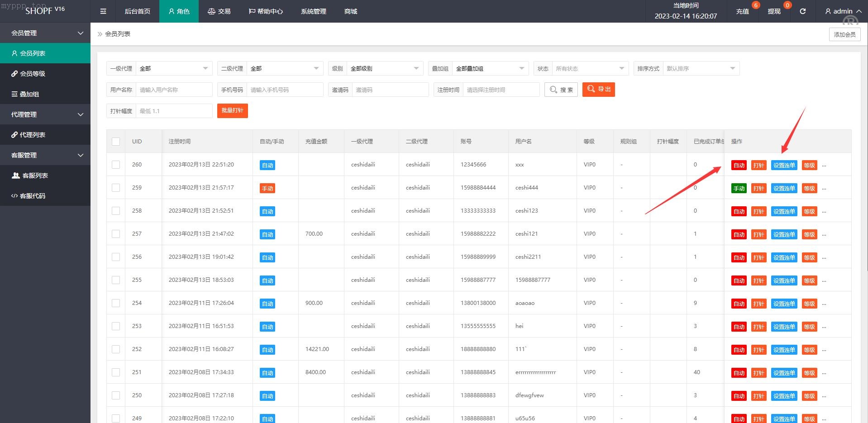The image size is (868, 423).
Task: Click 设置连单 for user ceshi444
Action: tap(784, 188)
